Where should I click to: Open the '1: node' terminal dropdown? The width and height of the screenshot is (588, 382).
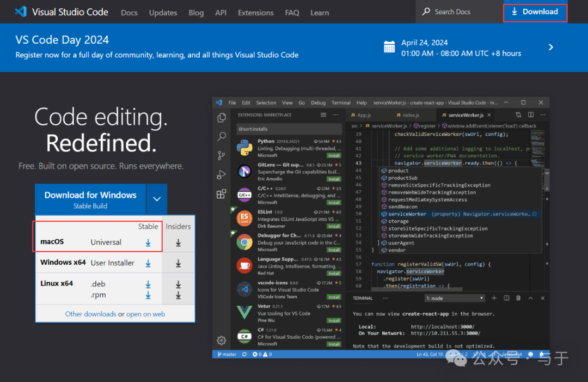click(x=454, y=298)
